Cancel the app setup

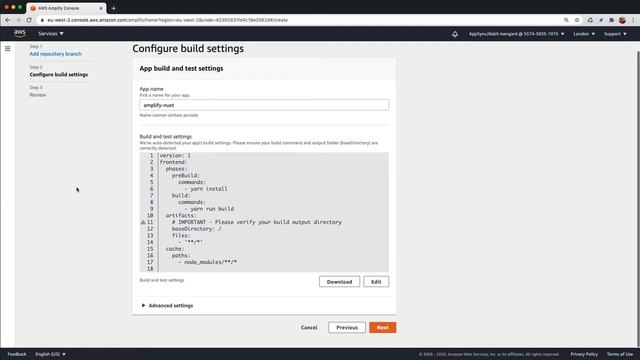pyautogui.click(x=309, y=327)
